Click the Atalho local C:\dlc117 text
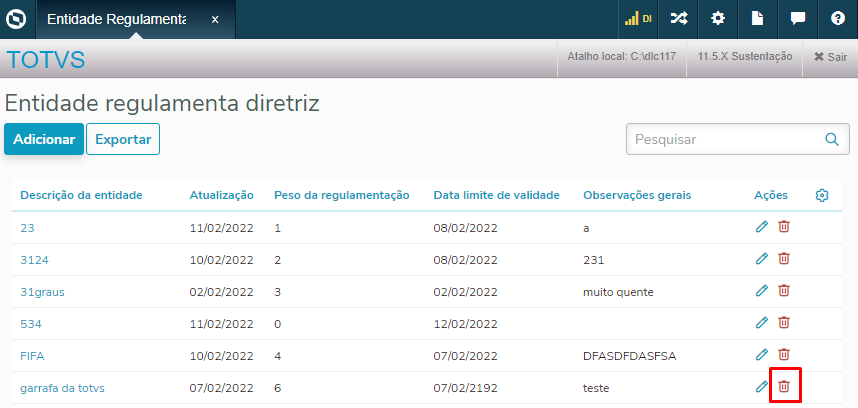This screenshot has width=858, height=408. [622, 56]
